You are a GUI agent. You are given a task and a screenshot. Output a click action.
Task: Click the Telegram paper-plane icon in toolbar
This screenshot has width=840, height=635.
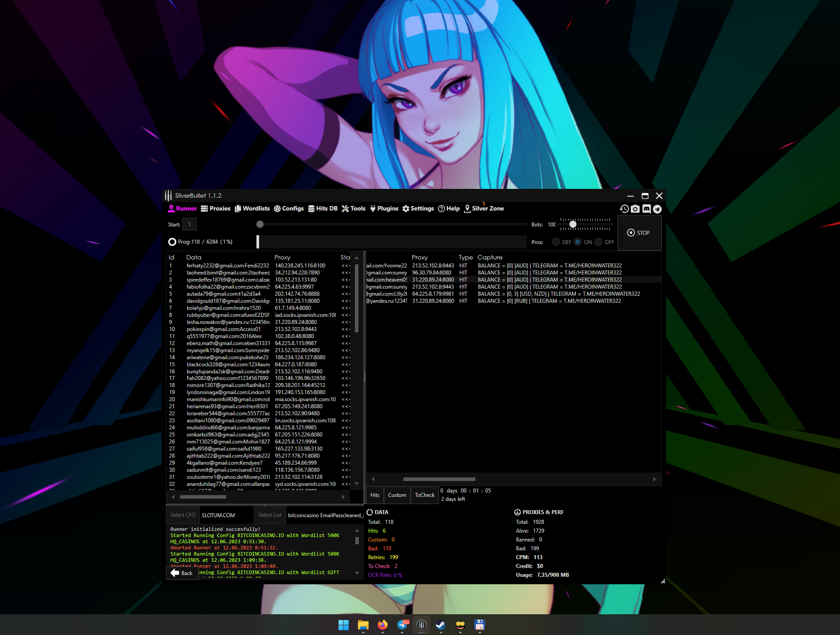coord(657,209)
